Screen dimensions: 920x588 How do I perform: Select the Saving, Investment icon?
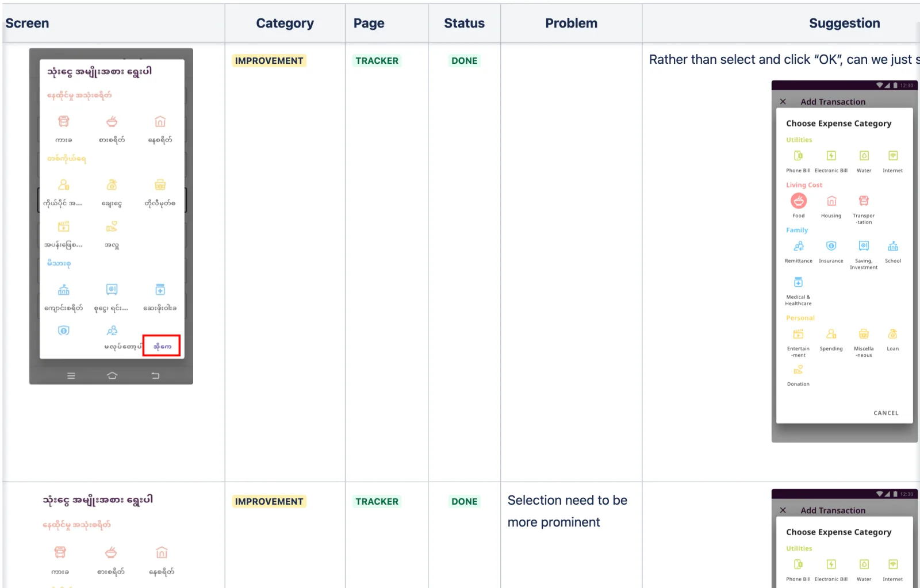[864, 246]
